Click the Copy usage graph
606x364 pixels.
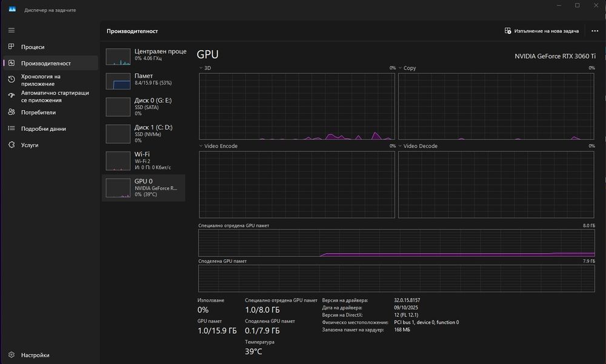coord(496,106)
